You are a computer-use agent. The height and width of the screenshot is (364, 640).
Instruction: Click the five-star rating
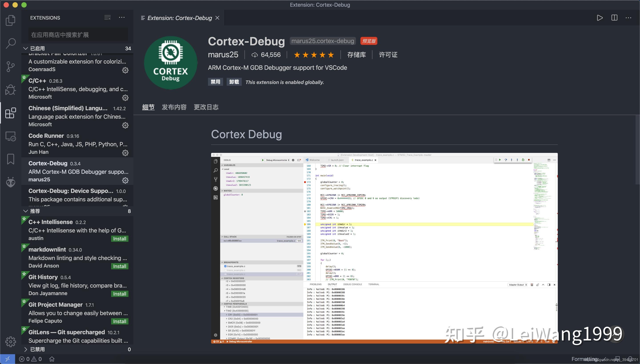click(x=314, y=55)
